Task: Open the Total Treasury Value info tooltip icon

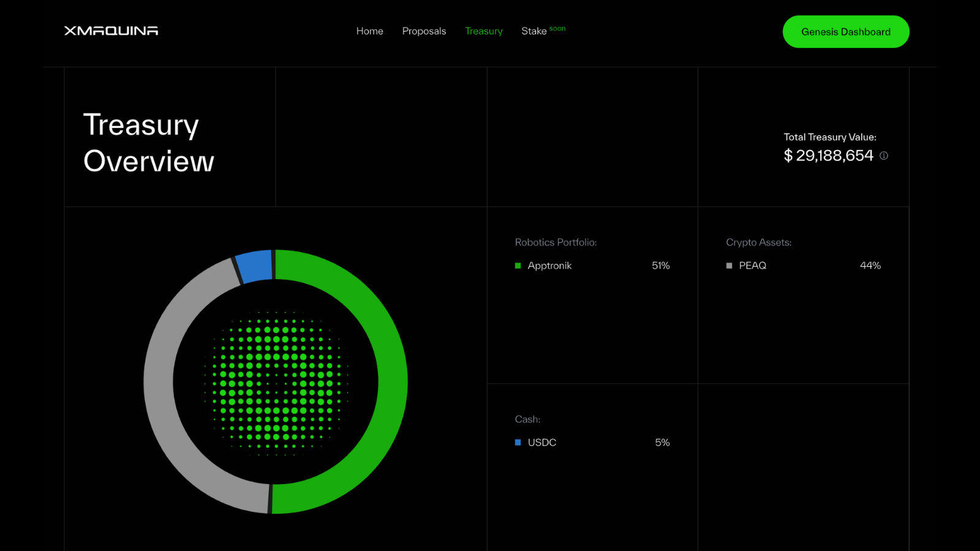Action: tap(883, 156)
